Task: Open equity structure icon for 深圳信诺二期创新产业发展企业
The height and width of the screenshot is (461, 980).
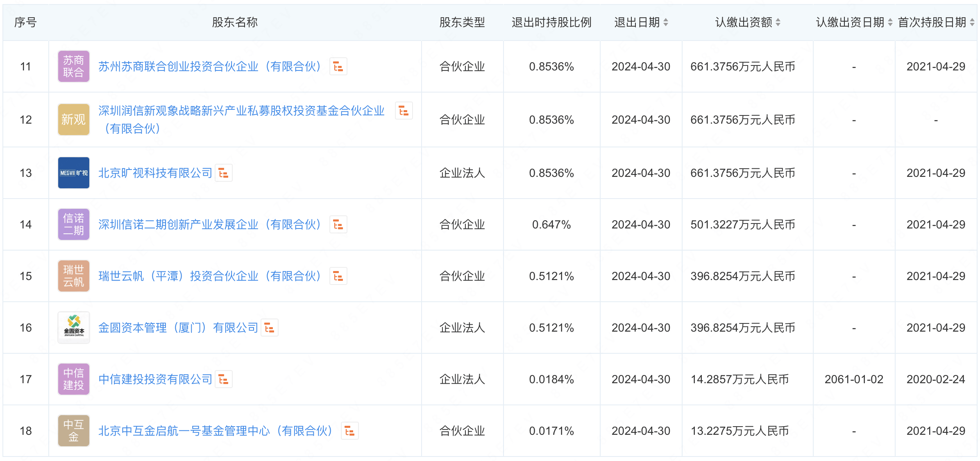Action: [338, 225]
